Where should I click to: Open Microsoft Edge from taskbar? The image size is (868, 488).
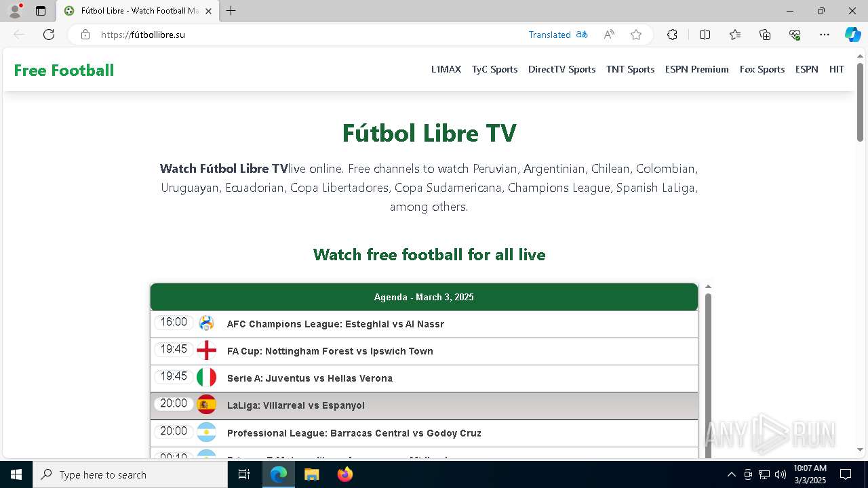[x=279, y=474]
